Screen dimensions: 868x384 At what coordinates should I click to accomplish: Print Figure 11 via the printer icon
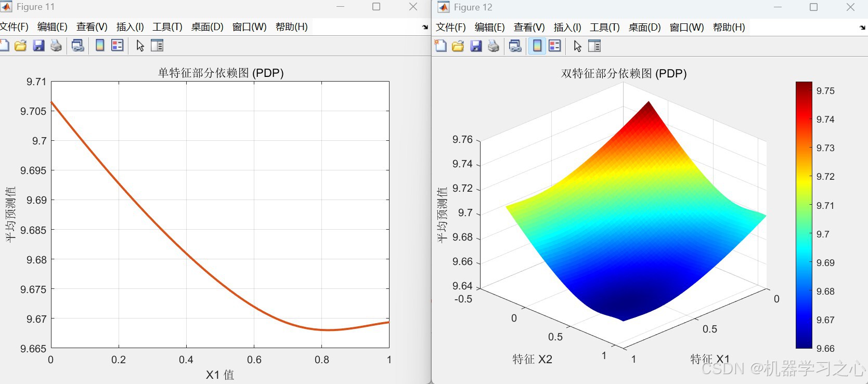[56, 46]
